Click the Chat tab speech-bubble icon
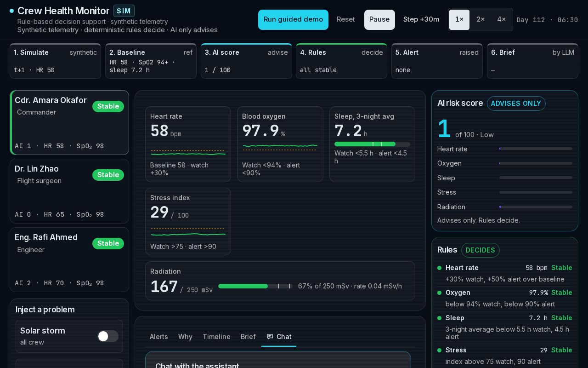588x368 pixels. [270, 337]
